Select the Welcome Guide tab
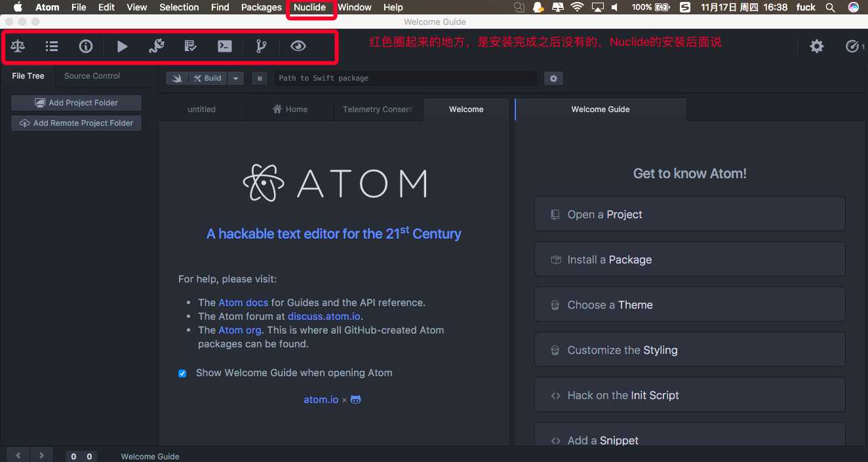Image resolution: width=868 pixels, height=462 pixels. click(601, 109)
